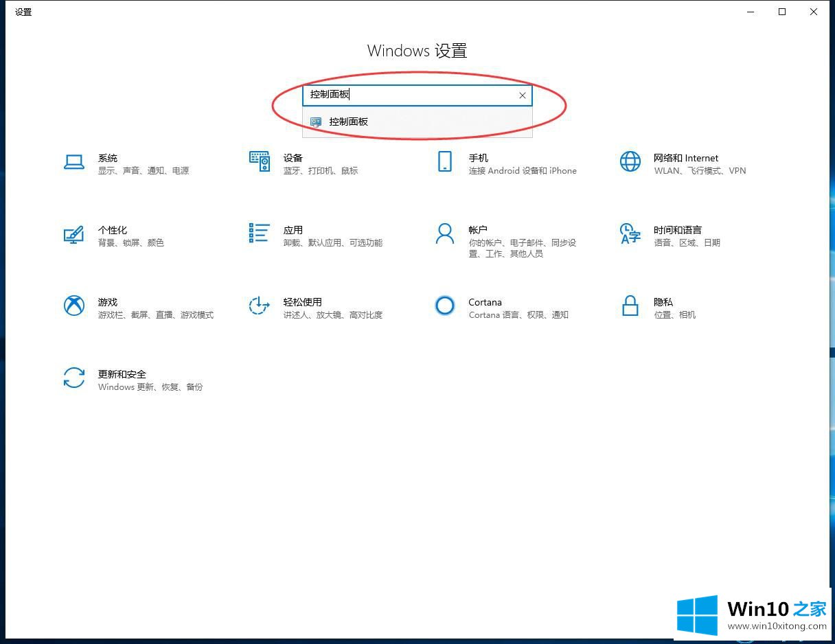Click the text WLAN、飞行模式、VPN
The width and height of the screenshot is (835, 644).
point(700,171)
